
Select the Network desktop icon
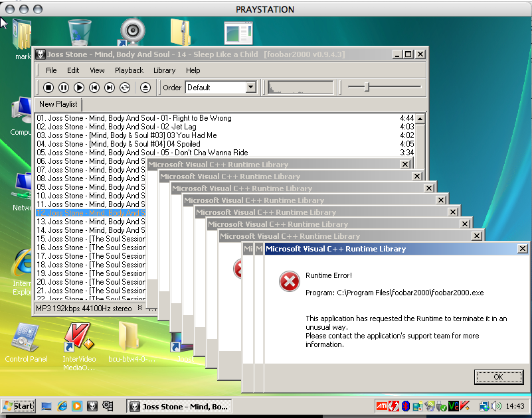point(22,192)
